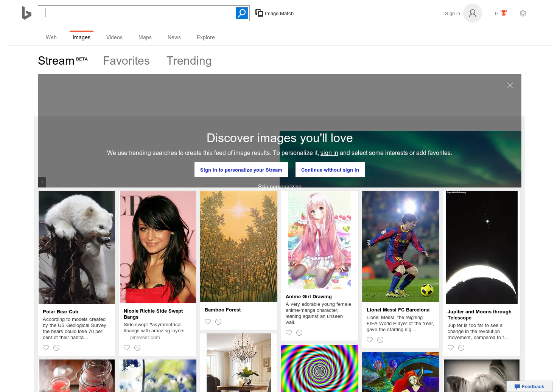Screen dimensions: 560x392
Task: Go to the Videos tab
Action: point(114,37)
